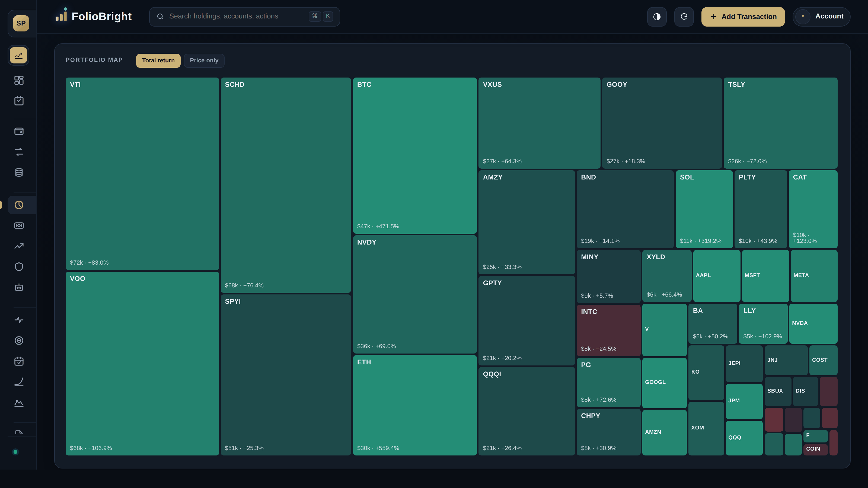The height and width of the screenshot is (488, 868).
Task: Select the CHPY holding tile
Action: coord(608,432)
